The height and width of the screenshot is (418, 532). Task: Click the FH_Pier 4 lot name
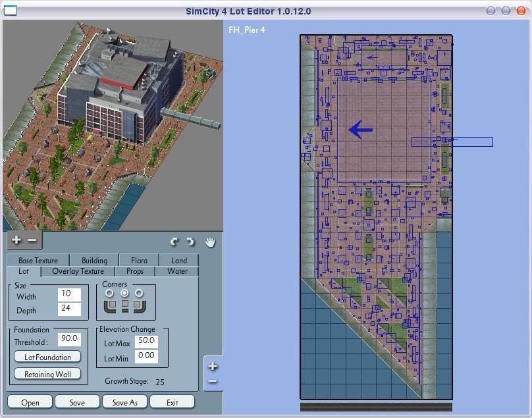(x=247, y=30)
